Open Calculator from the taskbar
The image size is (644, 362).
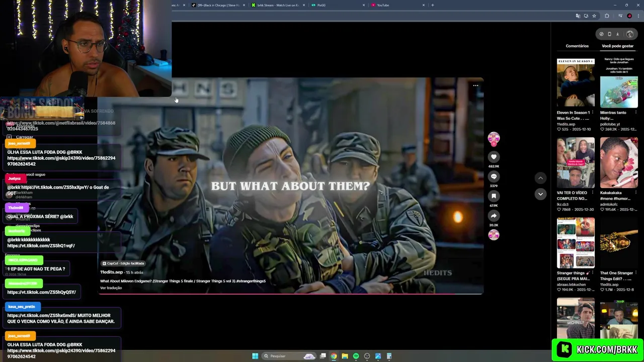tap(389, 356)
